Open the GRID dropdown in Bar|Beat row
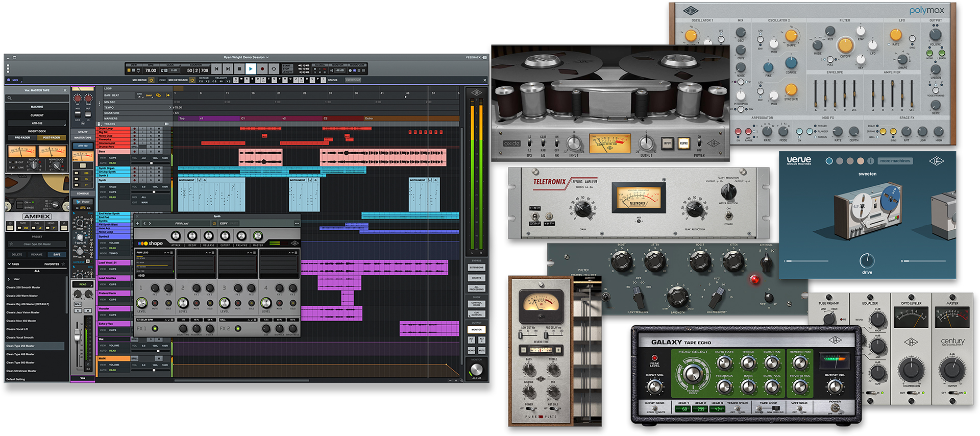The image size is (980, 436). click(x=139, y=95)
